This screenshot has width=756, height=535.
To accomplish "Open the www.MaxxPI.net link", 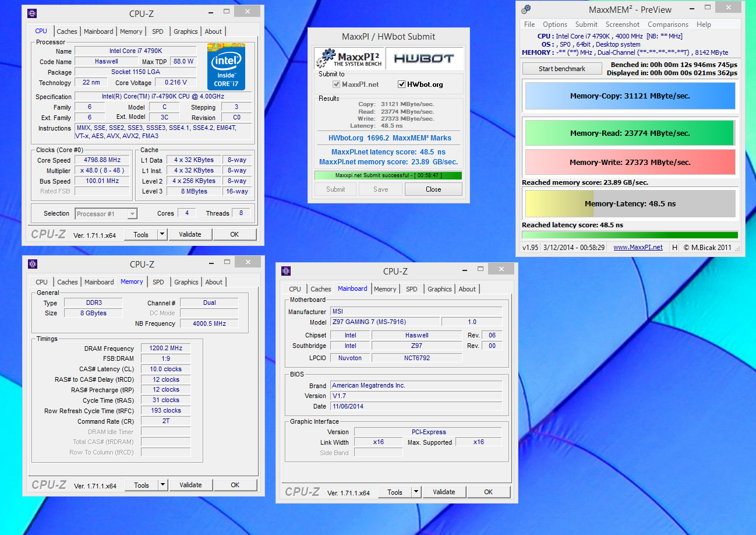I will coord(638,247).
